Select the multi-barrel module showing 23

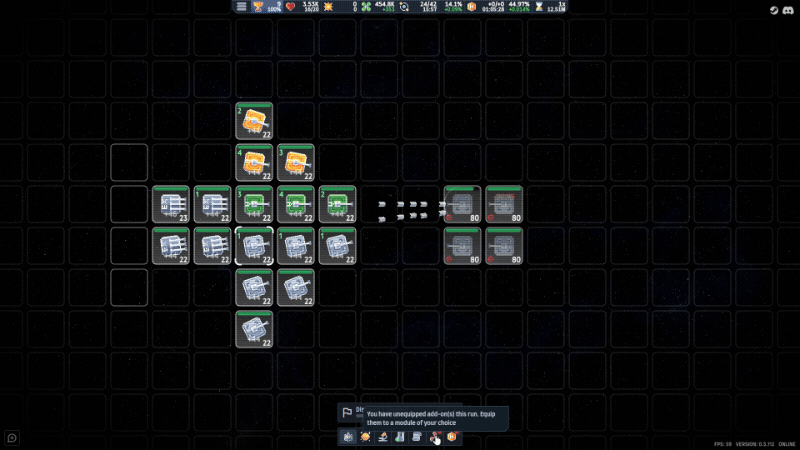pos(171,205)
